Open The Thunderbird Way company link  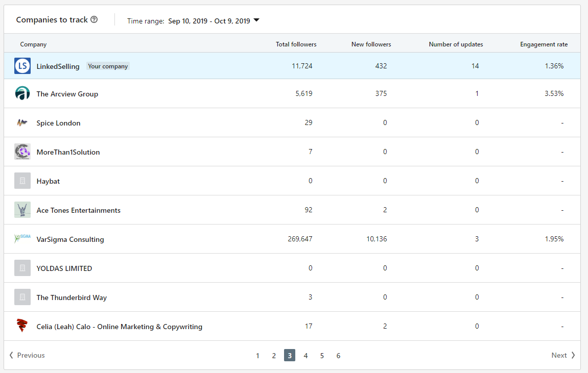tap(72, 297)
